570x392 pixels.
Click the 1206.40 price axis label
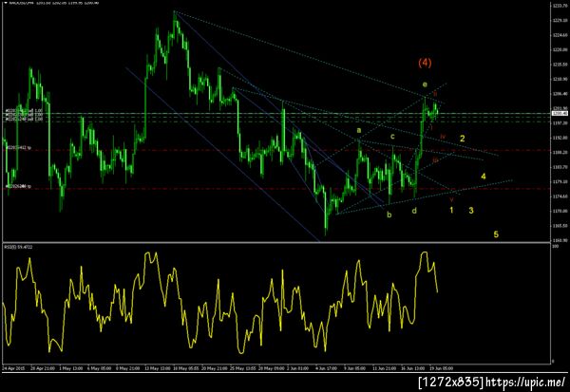click(x=560, y=94)
